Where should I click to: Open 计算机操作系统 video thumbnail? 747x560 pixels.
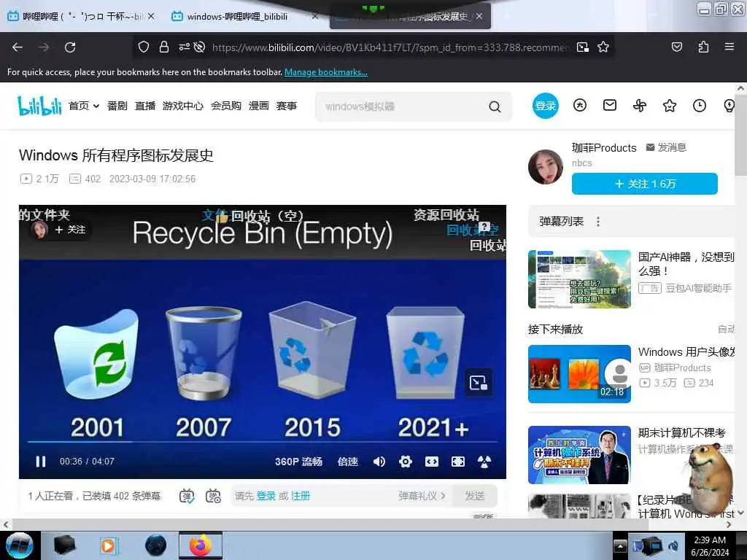(x=579, y=455)
